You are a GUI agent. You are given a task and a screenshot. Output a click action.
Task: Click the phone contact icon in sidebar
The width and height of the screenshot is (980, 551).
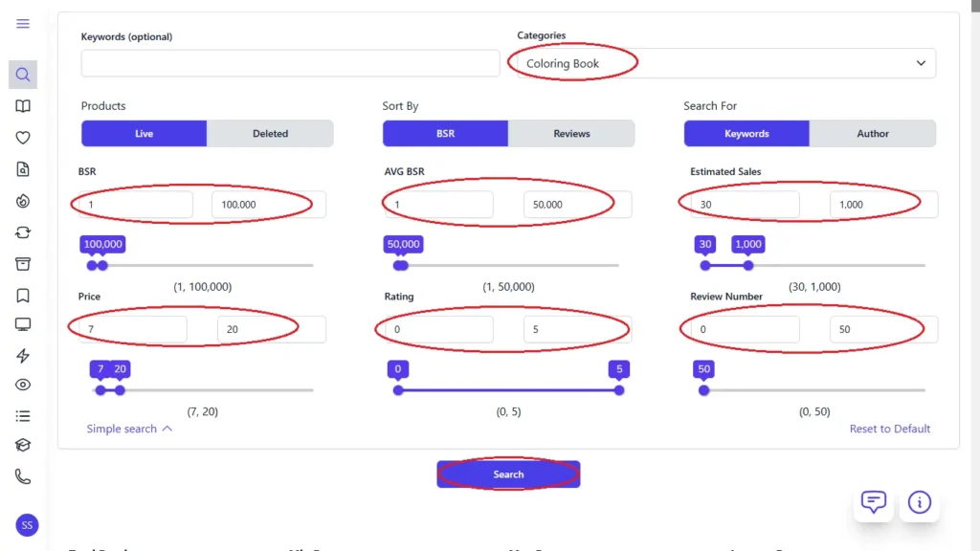(x=23, y=475)
